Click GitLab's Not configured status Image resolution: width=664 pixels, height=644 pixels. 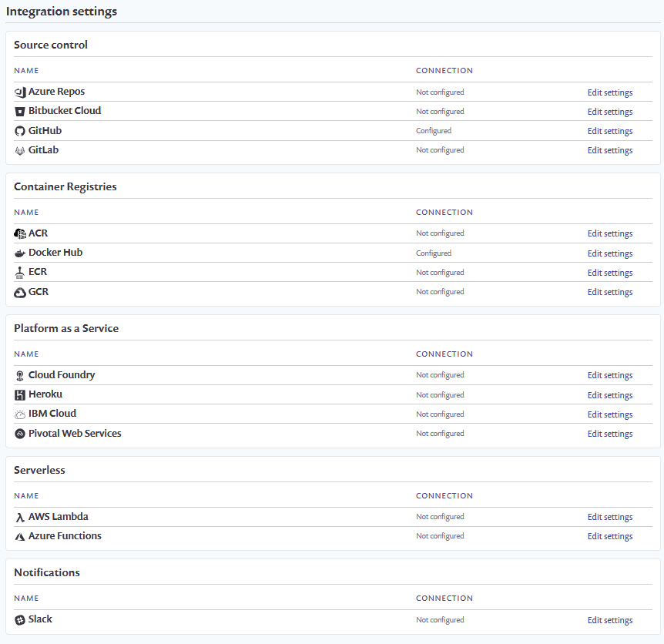click(440, 150)
